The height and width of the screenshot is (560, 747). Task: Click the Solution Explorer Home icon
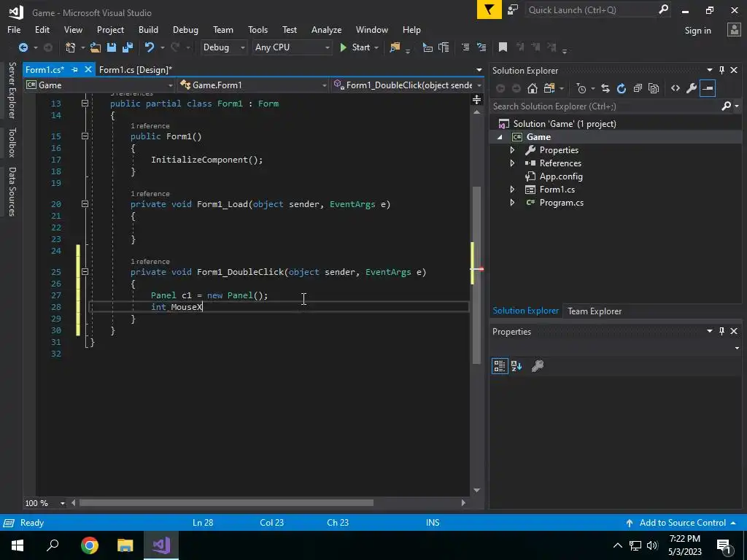tap(533, 88)
